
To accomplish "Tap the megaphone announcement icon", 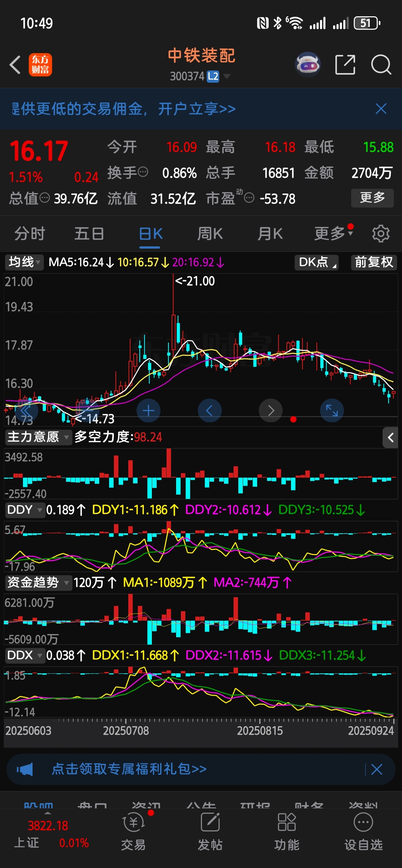I will pos(25,770).
